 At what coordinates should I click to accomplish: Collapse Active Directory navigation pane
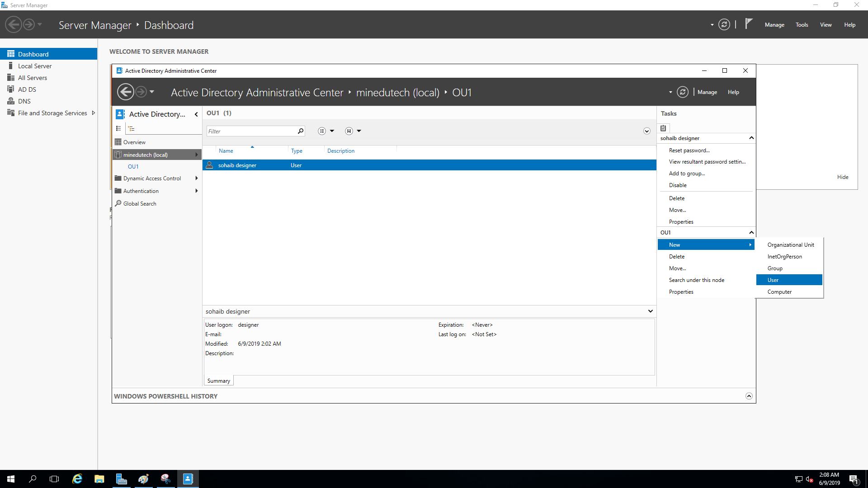point(196,114)
